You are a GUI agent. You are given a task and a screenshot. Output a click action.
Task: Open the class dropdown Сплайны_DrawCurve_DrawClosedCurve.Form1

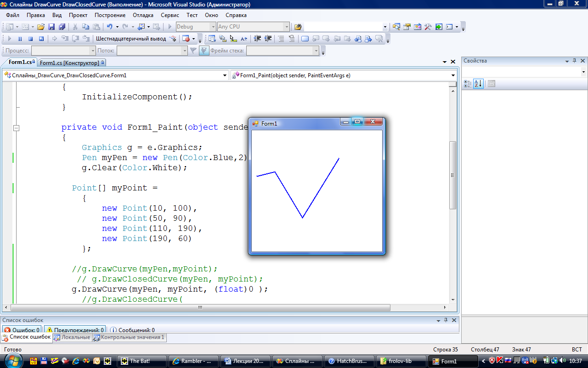[225, 75]
